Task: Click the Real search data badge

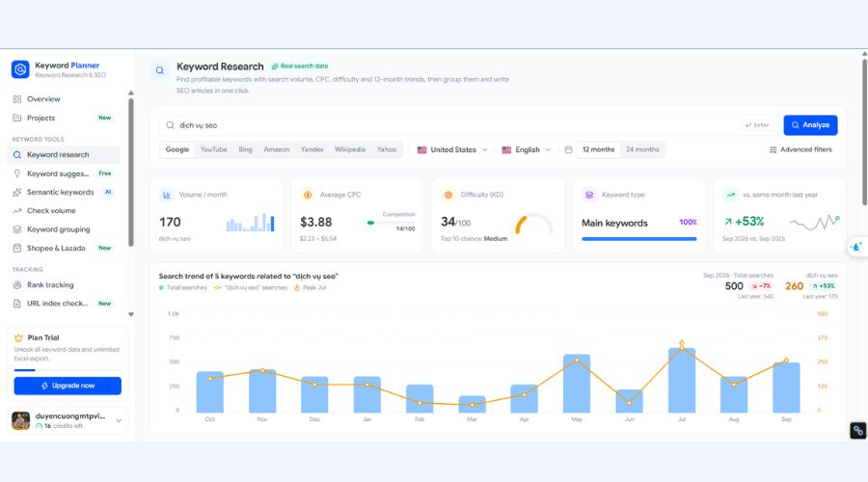Action: (x=300, y=66)
